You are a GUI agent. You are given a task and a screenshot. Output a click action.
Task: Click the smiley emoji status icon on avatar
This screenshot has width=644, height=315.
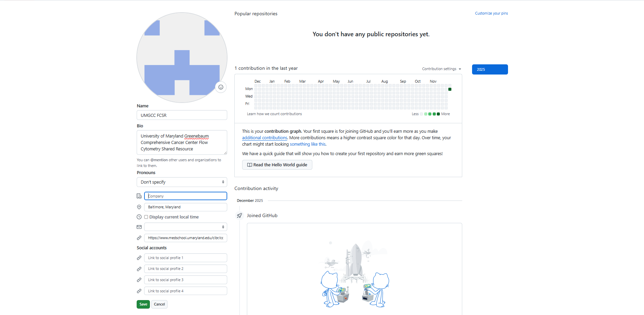pyautogui.click(x=221, y=87)
